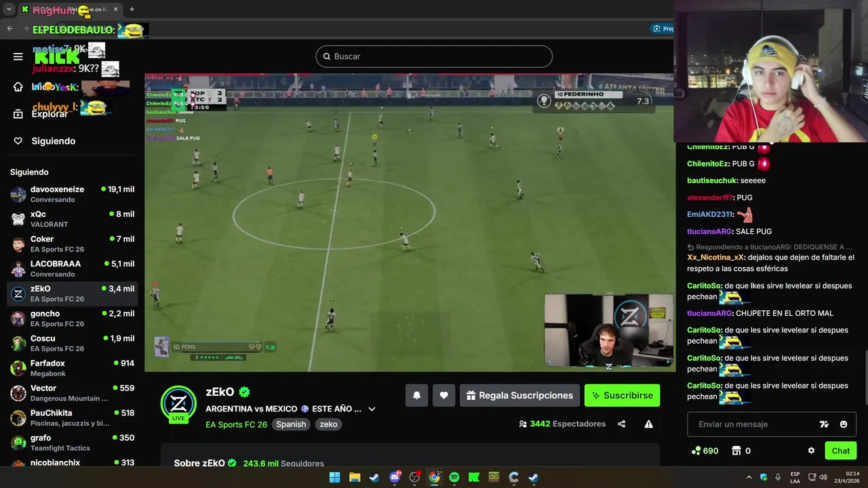The height and width of the screenshot is (488, 868).
Task: Click zEkO live profile avatar
Action: pos(178,405)
